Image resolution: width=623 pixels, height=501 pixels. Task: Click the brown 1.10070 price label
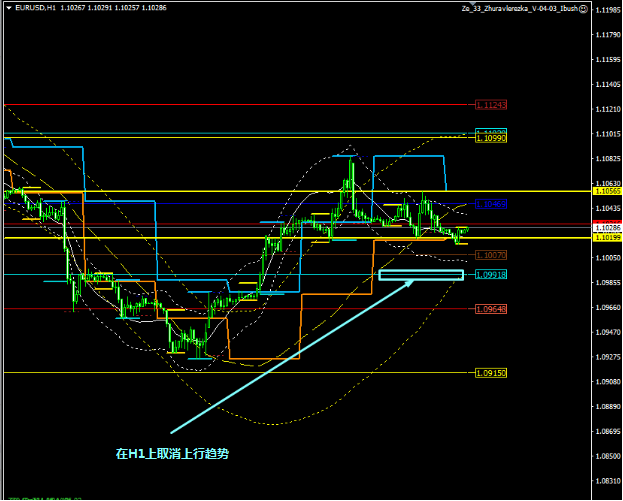pyautogui.click(x=490, y=256)
